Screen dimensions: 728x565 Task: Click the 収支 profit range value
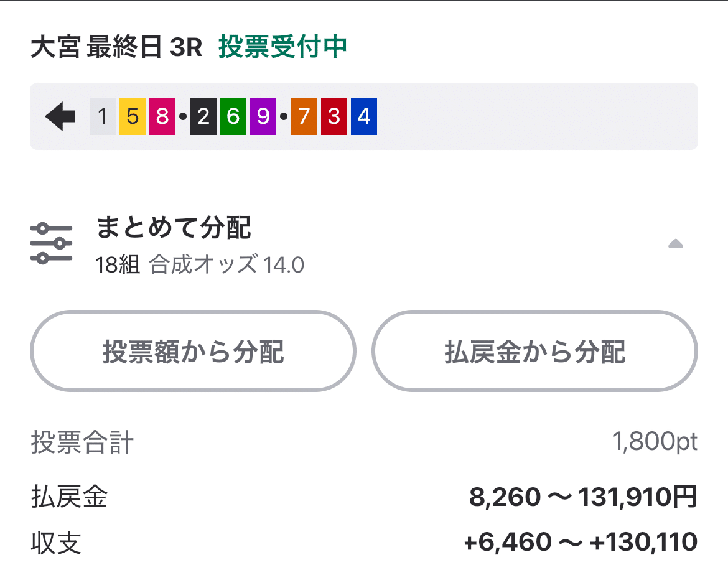point(582,540)
